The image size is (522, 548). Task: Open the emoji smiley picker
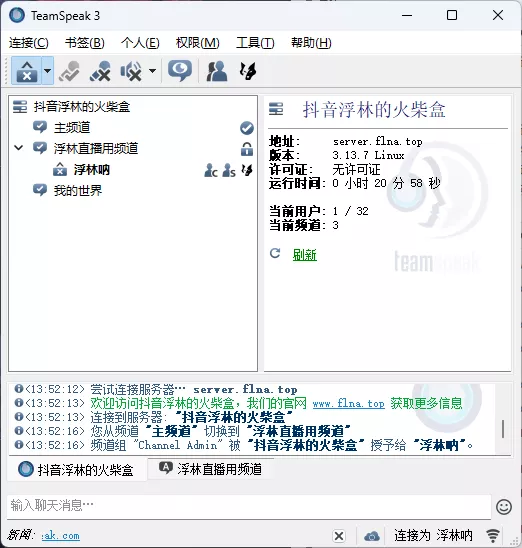click(x=504, y=507)
